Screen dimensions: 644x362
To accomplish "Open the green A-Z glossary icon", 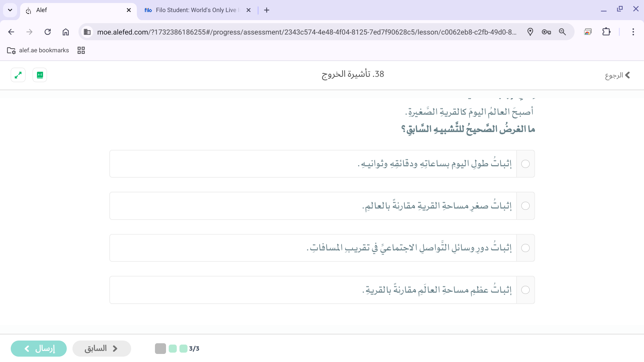I will 40,75.
